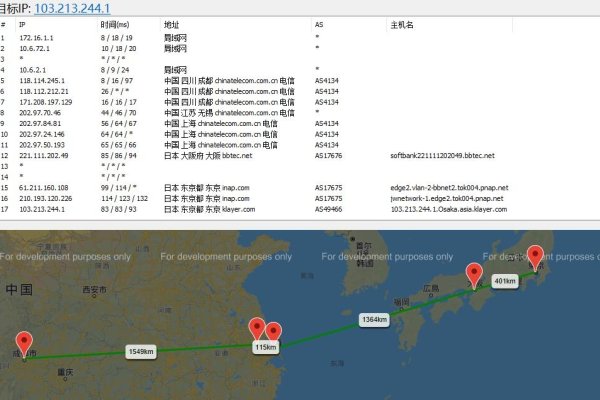Click AS17676 cell
600x400 pixels.
click(328, 156)
